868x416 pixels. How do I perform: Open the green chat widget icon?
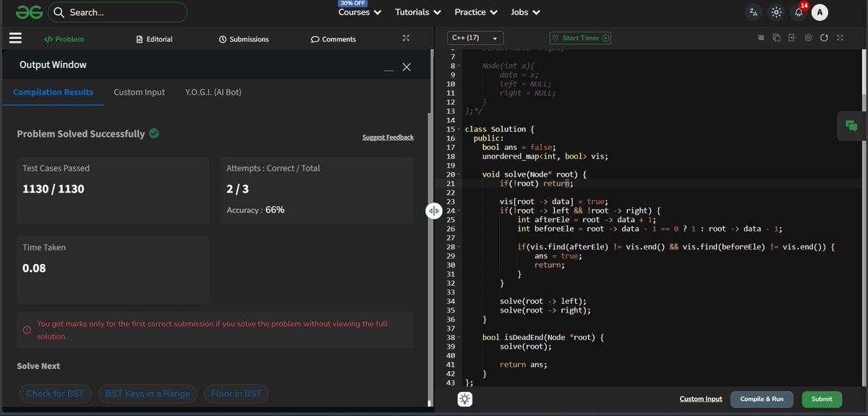pyautogui.click(x=851, y=126)
